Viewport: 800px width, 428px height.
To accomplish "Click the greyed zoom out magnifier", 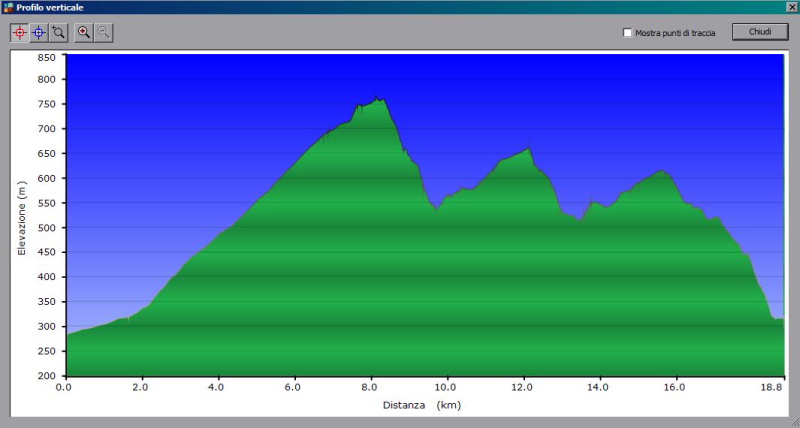I will point(103,32).
